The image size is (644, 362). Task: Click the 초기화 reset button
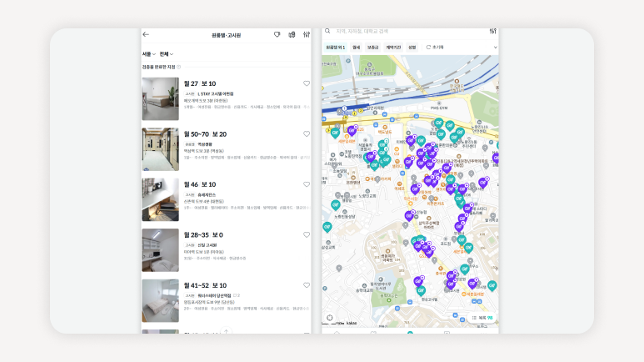435,48
